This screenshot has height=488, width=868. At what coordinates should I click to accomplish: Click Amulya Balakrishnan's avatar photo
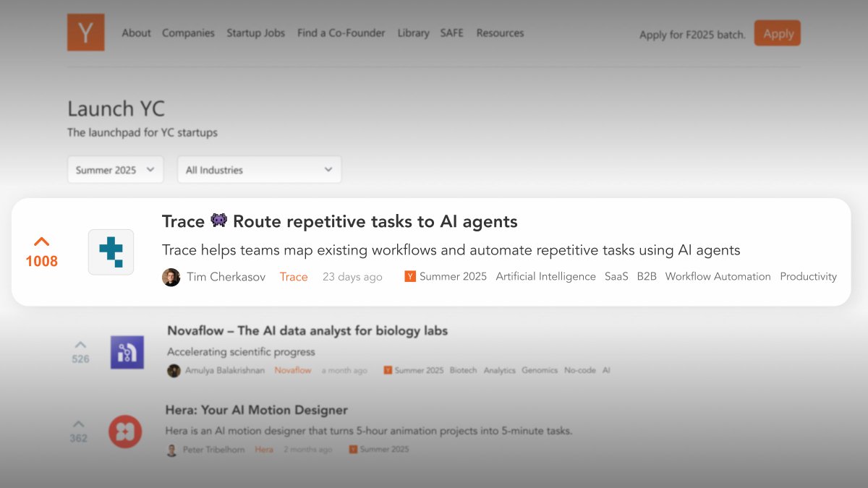174,371
